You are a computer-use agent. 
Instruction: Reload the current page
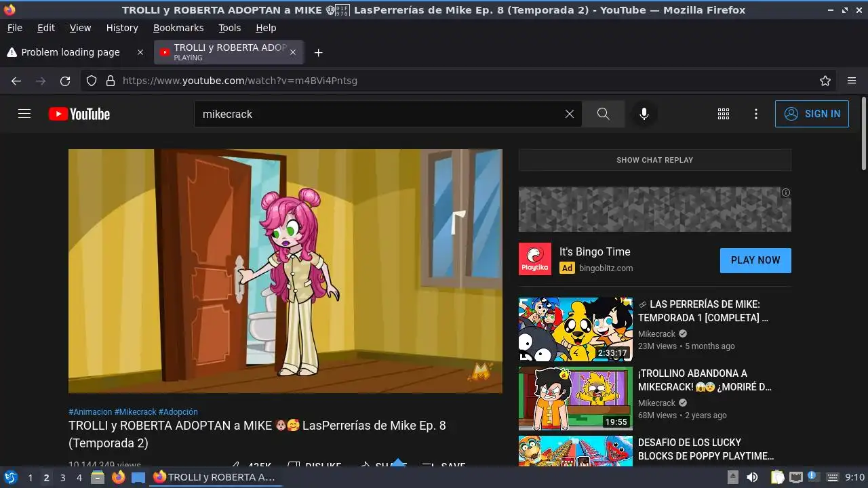[65, 81]
